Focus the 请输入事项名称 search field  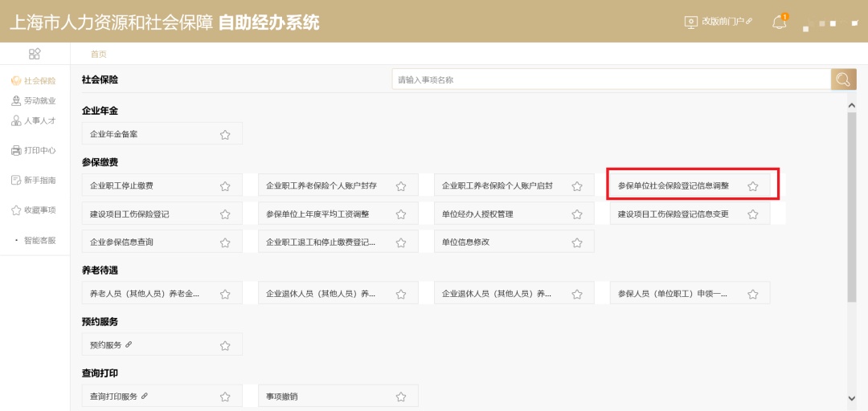click(x=611, y=79)
